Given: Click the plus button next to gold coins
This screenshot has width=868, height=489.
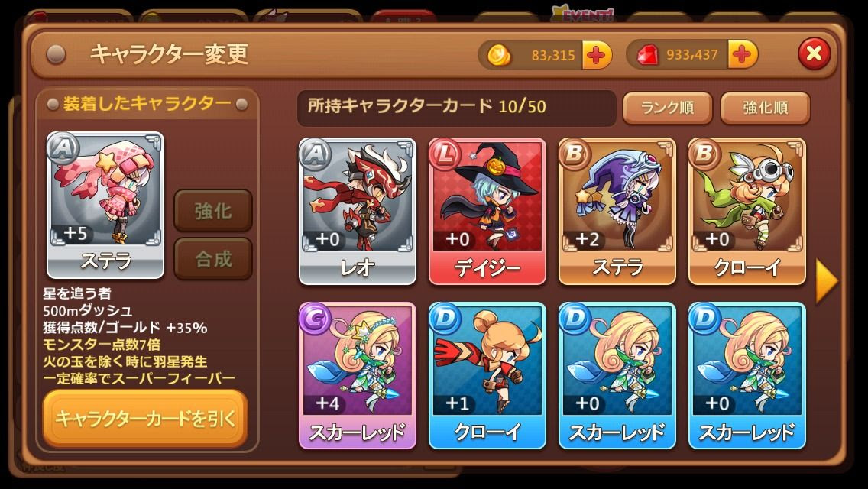Looking at the screenshot, I should (x=596, y=55).
